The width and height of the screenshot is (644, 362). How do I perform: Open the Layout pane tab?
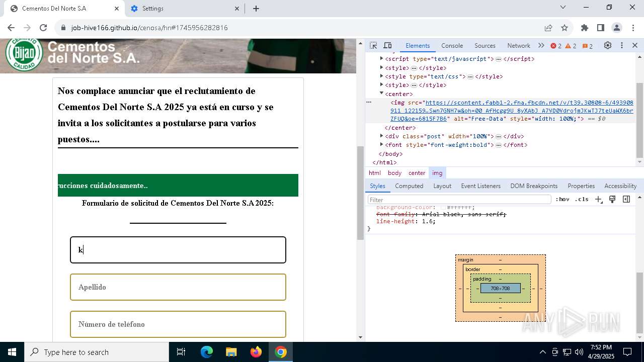(442, 186)
